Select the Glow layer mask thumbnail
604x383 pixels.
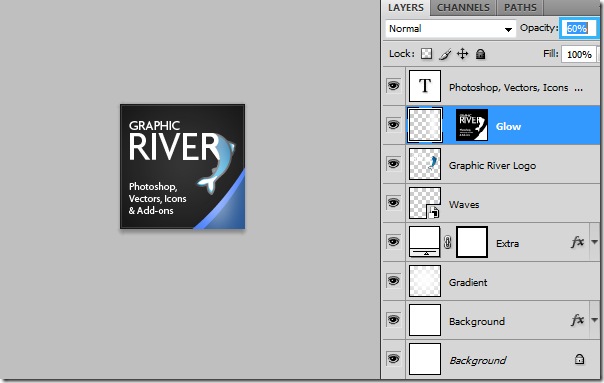pos(472,125)
